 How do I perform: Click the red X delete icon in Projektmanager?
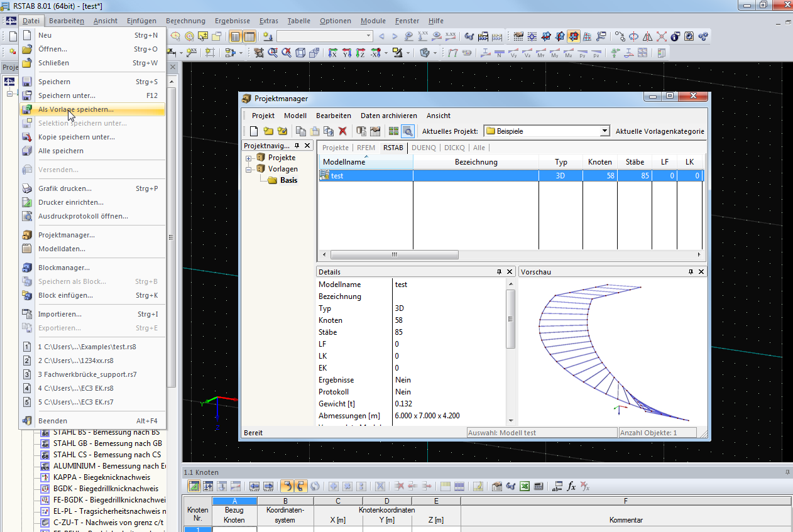pyautogui.click(x=342, y=131)
